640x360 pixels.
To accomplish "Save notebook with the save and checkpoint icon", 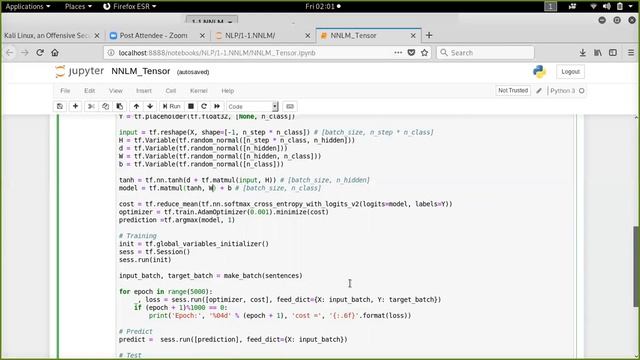I will (x=60, y=107).
